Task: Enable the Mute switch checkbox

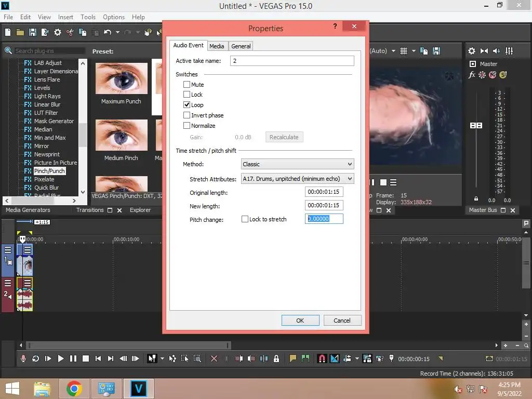Action: pos(187,85)
